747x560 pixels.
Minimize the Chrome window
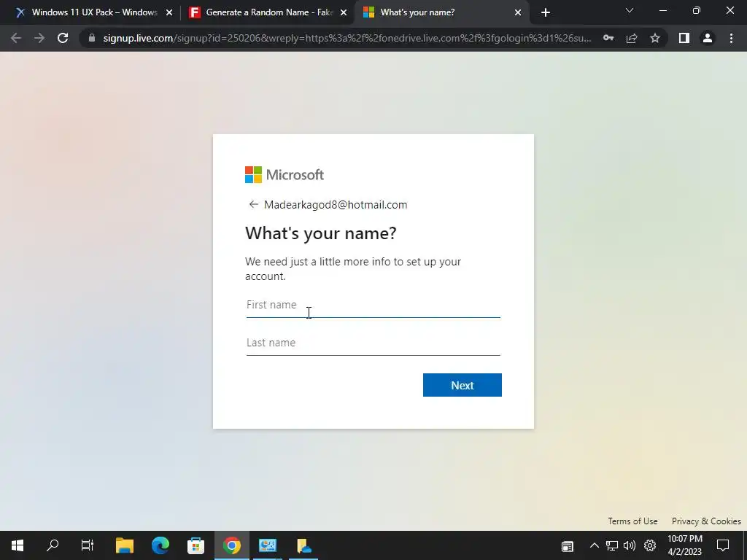tap(662, 10)
